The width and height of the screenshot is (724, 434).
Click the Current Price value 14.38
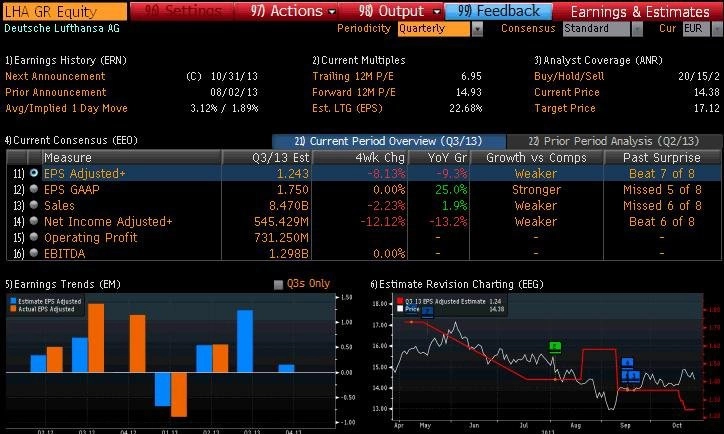[x=706, y=92]
